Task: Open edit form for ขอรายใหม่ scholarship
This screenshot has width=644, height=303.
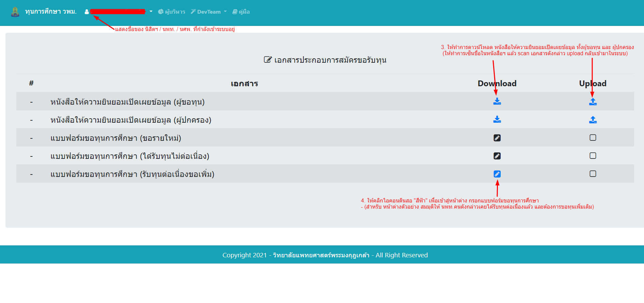Action: click(497, 138)
